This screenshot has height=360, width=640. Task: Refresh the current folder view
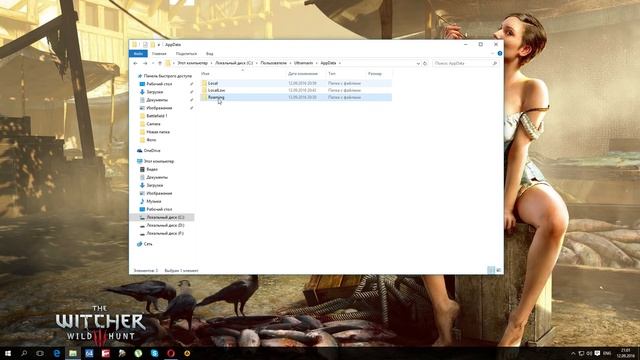point(425,63)
